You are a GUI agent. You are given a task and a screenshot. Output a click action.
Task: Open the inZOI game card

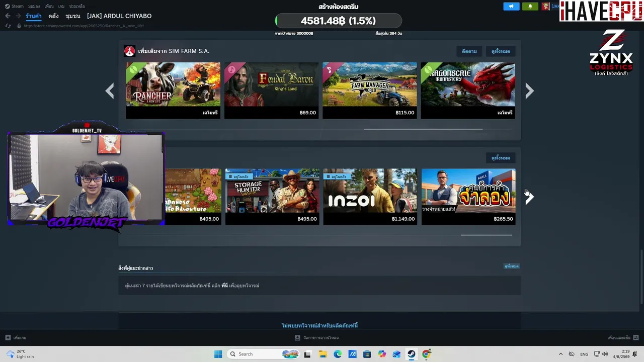[370, 197]
